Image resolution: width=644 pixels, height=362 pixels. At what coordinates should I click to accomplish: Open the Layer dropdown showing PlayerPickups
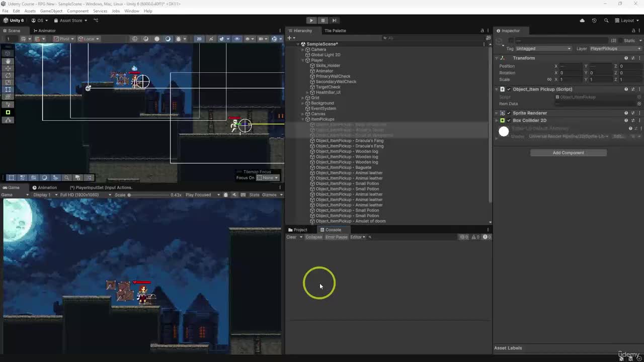615,49
